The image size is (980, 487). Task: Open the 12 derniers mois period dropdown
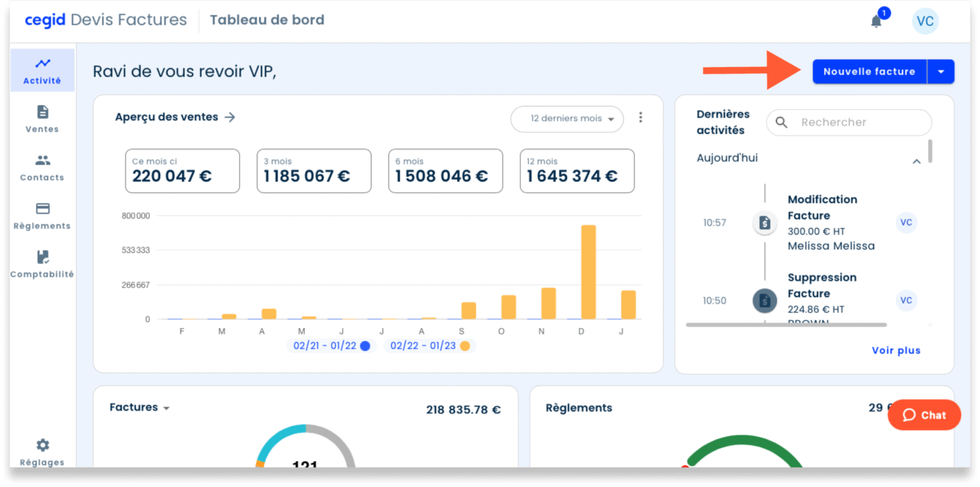point(567,119)
